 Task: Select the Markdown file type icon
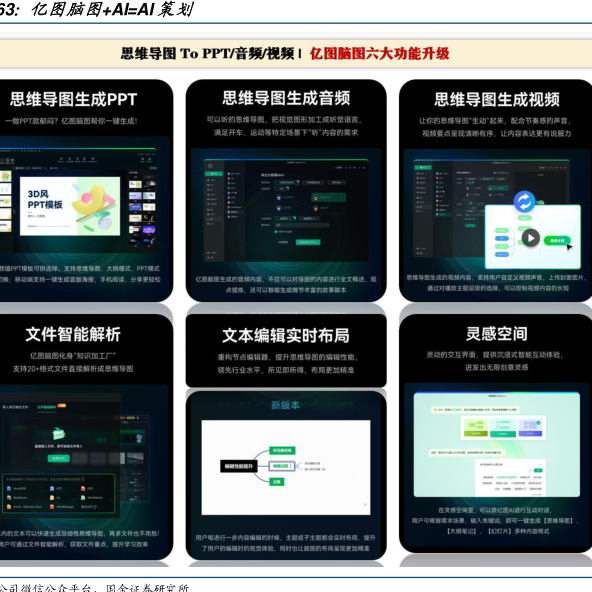pyautogui.click(x=9, y=498)
